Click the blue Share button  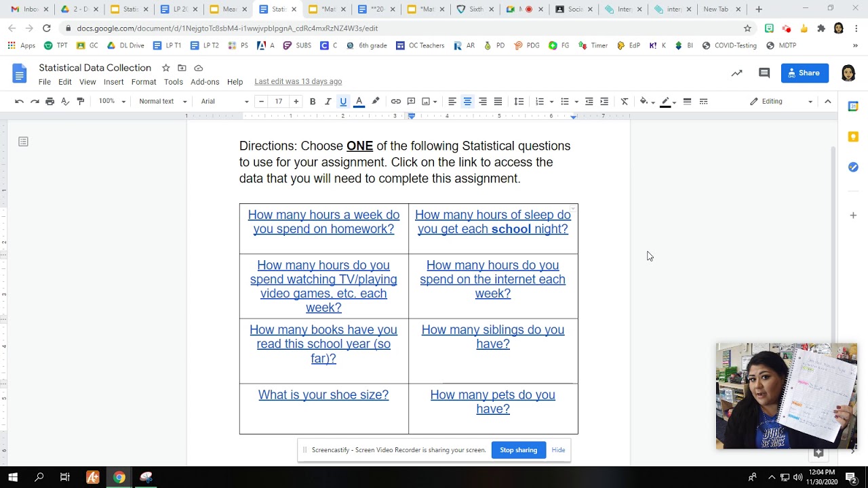805,73
